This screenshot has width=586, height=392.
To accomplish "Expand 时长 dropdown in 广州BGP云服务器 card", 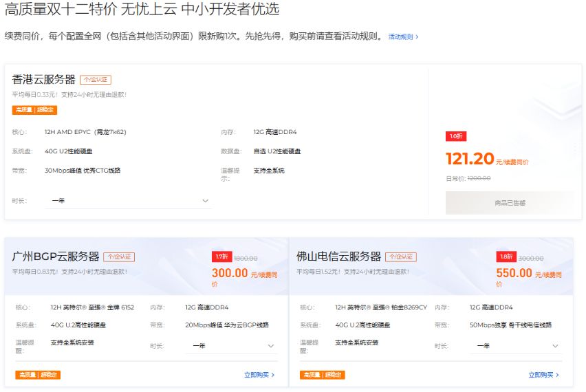I will click(x=231, y=346).
